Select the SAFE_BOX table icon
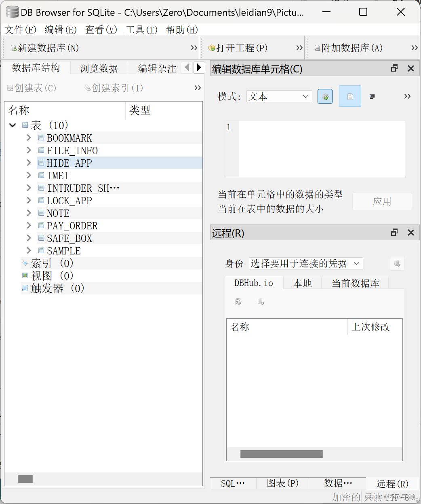Viewport: 421px width, 504px height. [x=41, y=238]
